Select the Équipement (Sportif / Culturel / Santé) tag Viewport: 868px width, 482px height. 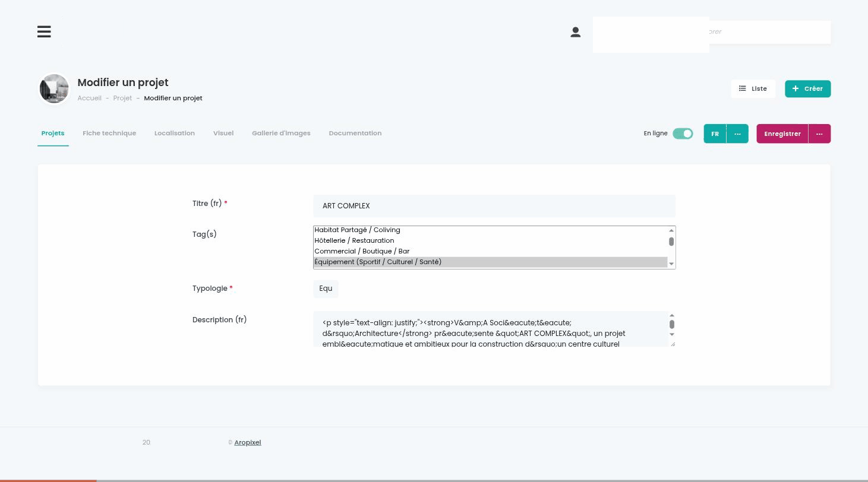coord(491,262)
